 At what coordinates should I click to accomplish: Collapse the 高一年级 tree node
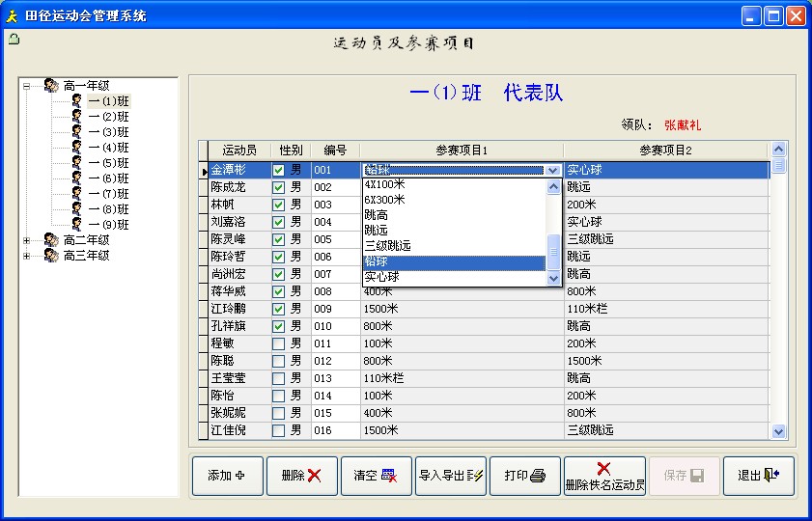[27, 86]
